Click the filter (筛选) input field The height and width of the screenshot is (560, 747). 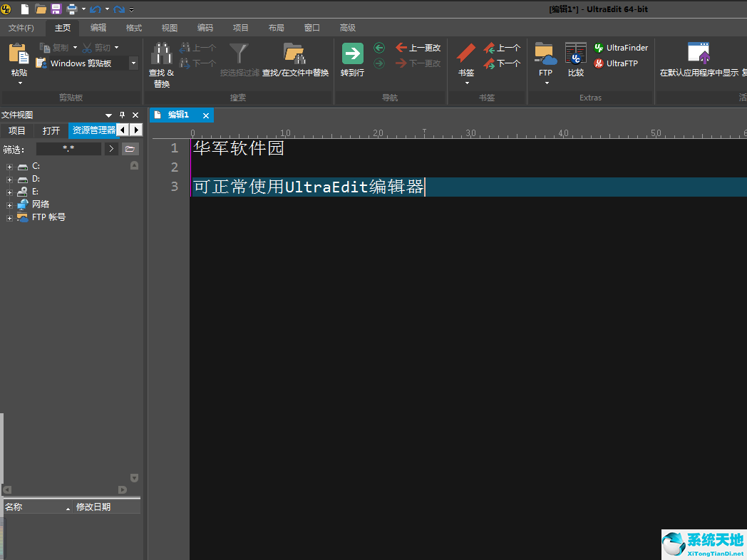tap(68, 149)
